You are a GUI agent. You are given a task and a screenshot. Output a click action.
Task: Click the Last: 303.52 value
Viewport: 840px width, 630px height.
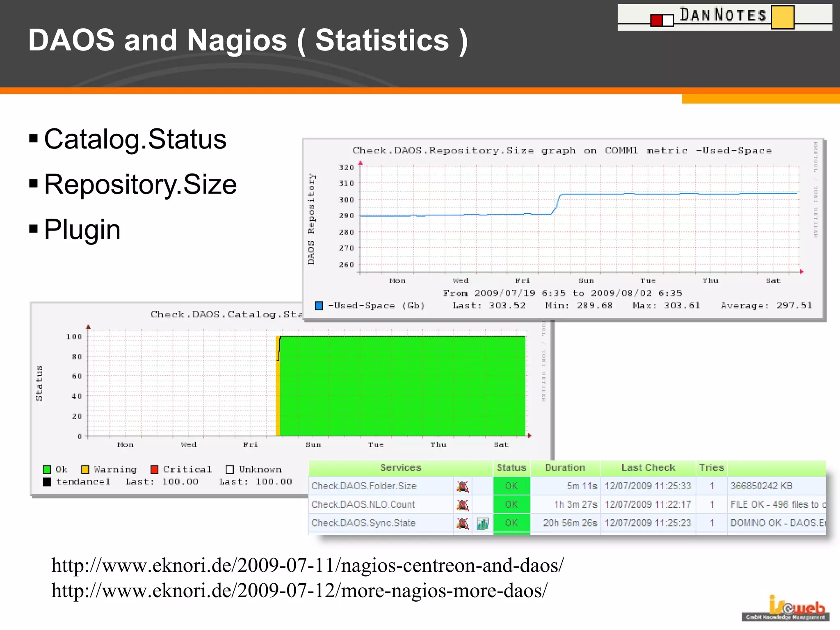pyautogui.click(x=489, y=306)
